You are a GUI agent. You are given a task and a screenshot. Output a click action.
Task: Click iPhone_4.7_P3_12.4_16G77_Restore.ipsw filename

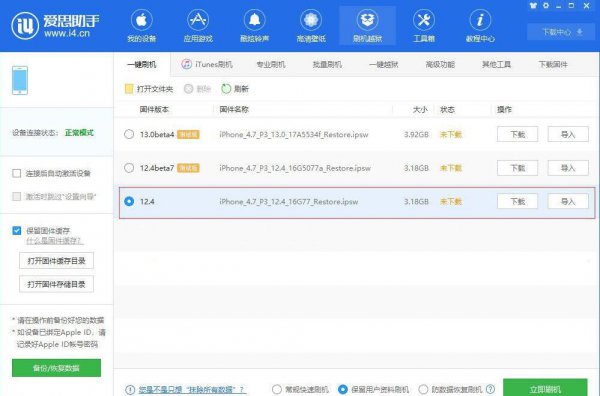coord(289,201)
